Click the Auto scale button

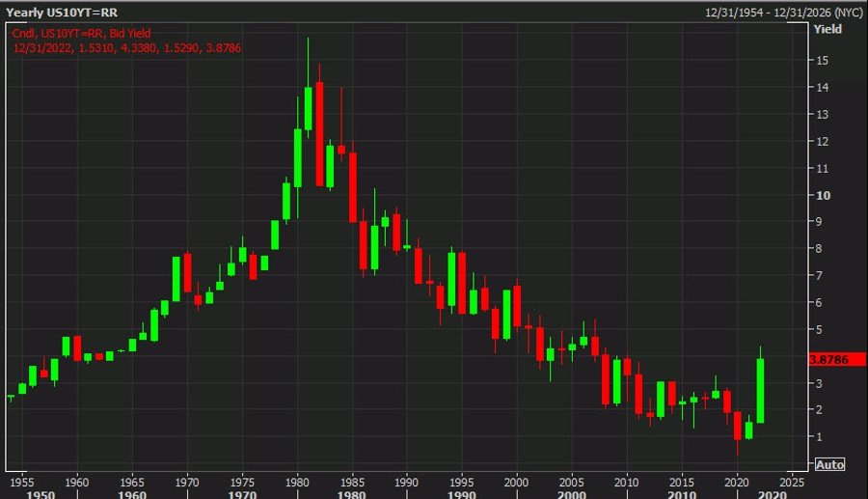click(829, 464)
